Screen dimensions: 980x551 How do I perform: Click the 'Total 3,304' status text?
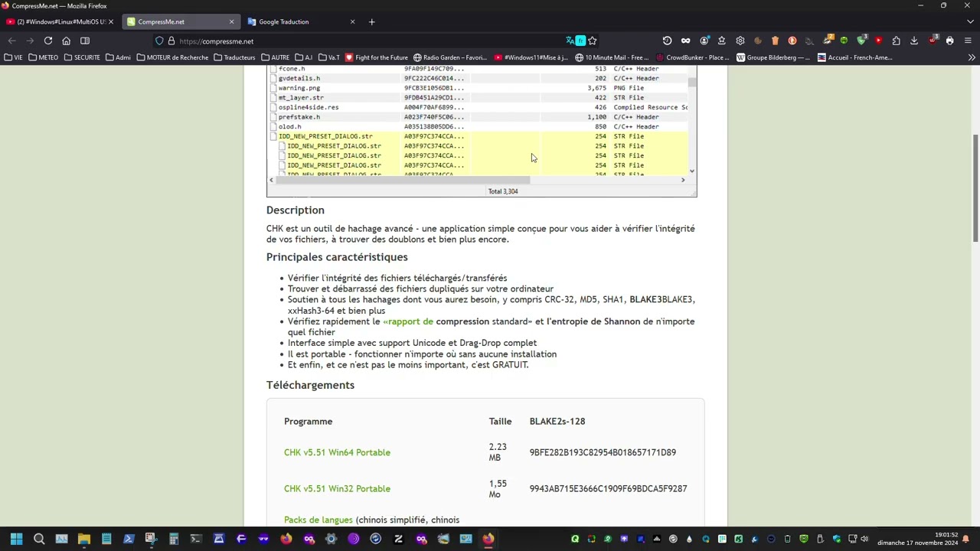pyautogui.click(x=503, y=191)
